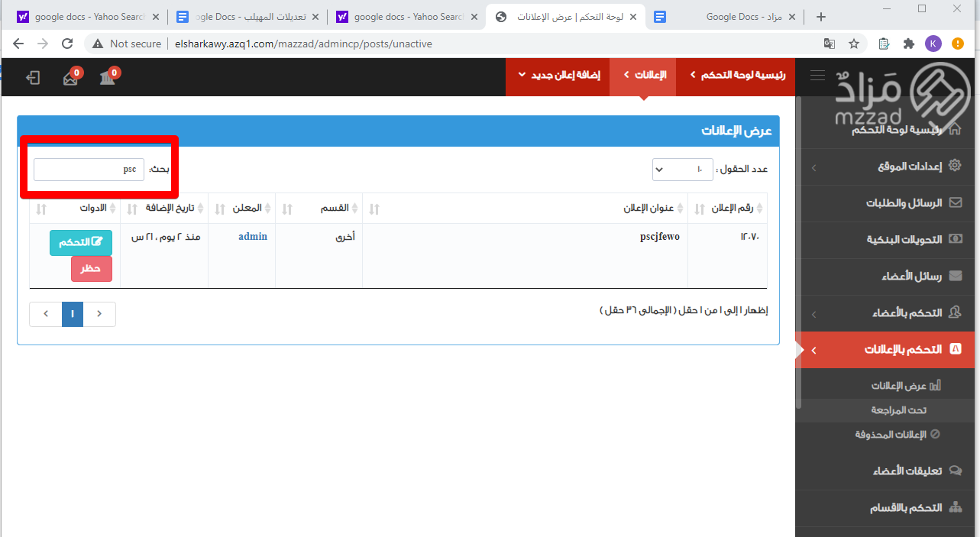Open the bank transfers notification icon
The image size is (980, 537).
click(x=108, y=77)
